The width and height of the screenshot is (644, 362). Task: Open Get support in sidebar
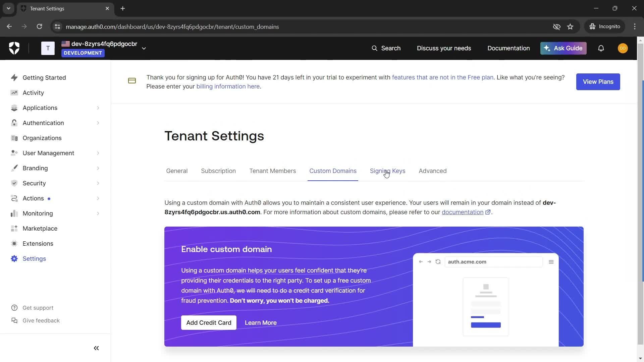tap(33, 308)
